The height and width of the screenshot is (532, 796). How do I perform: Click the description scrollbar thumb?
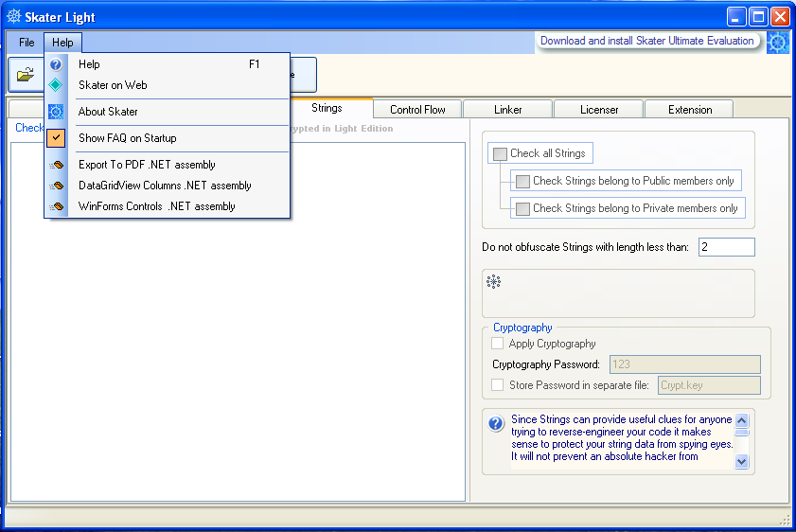coord(742,433)
